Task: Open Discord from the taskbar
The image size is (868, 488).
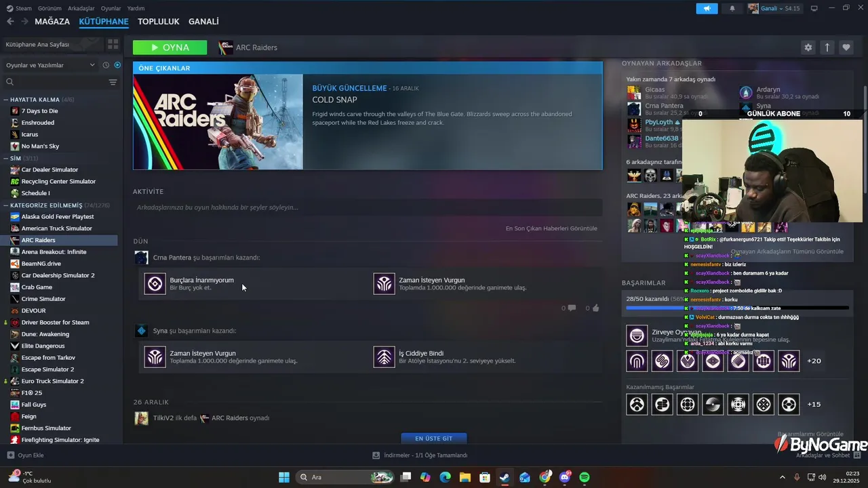Action: (565, 477)
